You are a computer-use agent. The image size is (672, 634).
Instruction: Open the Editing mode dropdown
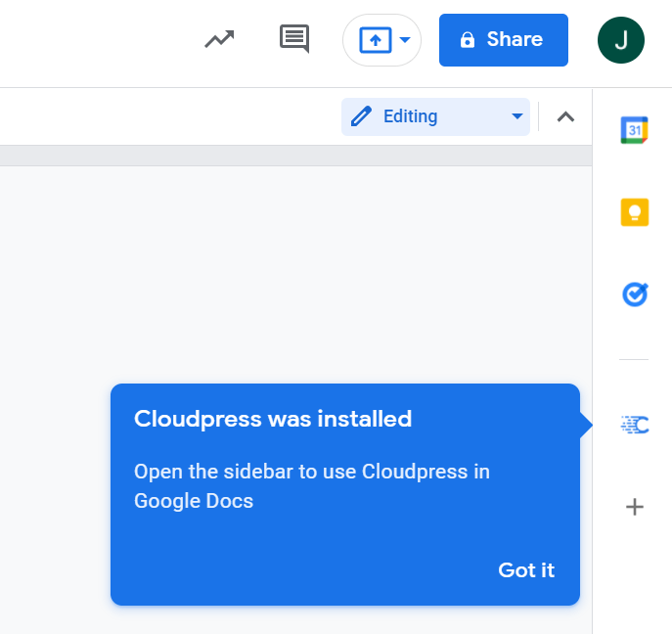[435, 116]
